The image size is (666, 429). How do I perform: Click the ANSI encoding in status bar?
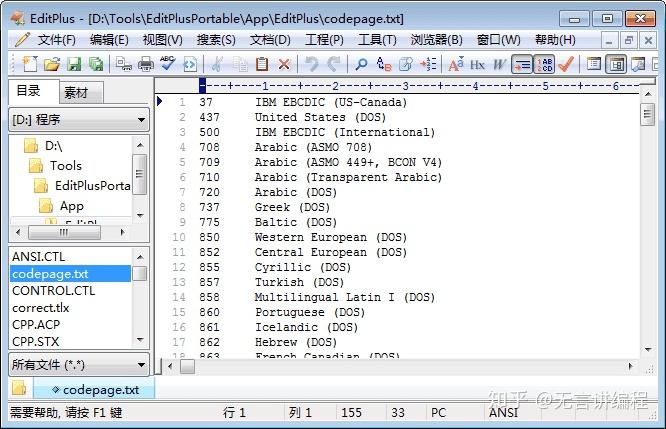[x=503, y=412]
